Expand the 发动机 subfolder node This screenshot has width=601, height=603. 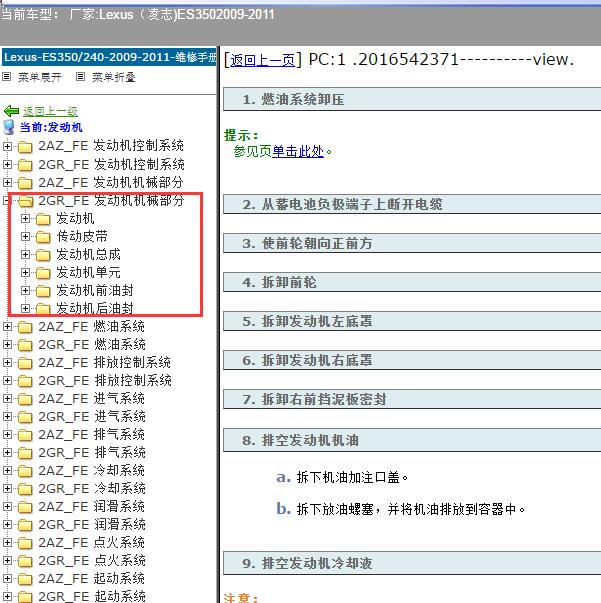25,219
